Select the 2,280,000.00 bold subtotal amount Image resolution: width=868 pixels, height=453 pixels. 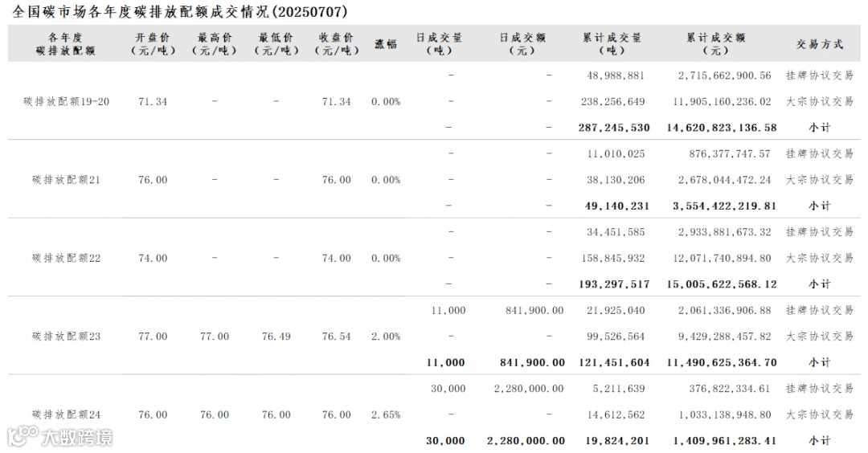pos(526,441)
